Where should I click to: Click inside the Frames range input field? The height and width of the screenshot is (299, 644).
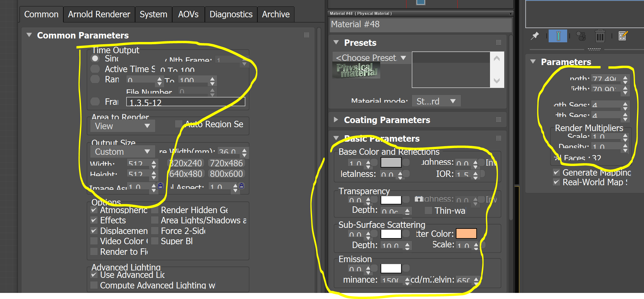pyautogui.click(x=185, y=102)
